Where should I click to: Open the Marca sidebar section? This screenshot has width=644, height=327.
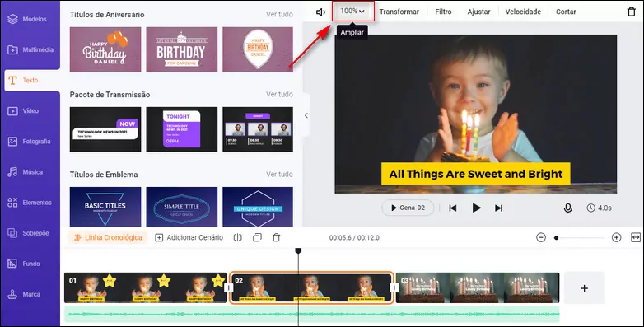tap(23, 294)
